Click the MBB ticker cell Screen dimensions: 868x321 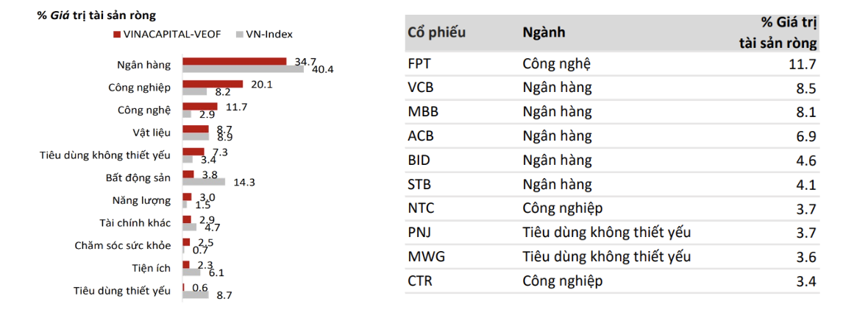point(422,112)
